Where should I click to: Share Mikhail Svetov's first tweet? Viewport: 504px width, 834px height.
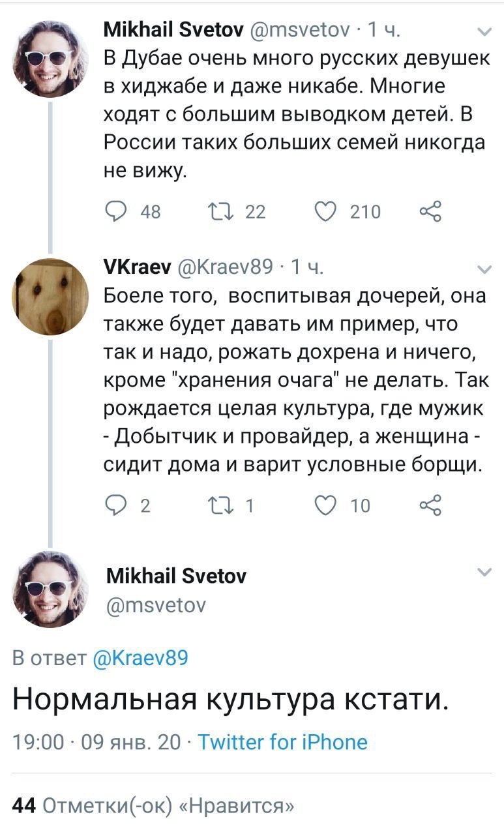click(x=431, y=212)
